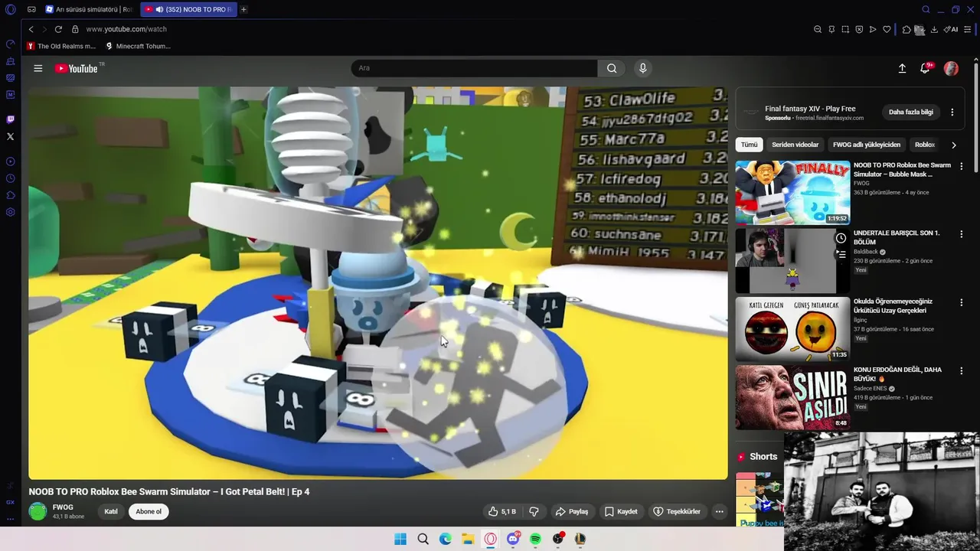
Task: Reload the YouTube page
Action: coord(58,29)
